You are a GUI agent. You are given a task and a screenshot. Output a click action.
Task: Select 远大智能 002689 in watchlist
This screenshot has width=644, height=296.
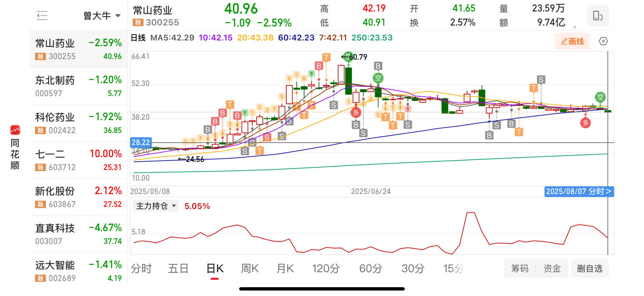click(78, 268)
